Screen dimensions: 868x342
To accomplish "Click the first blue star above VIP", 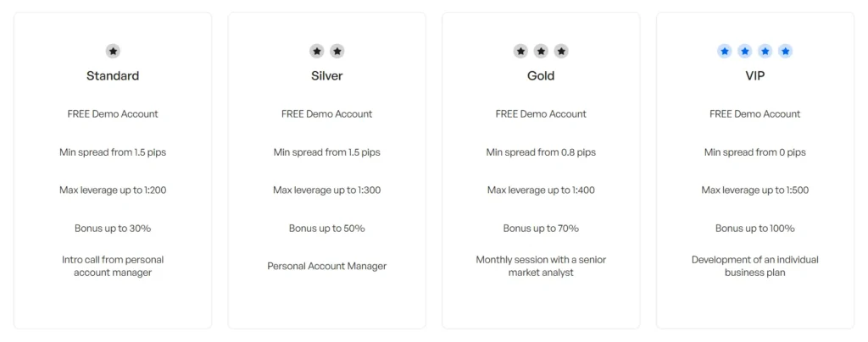I will 725,52.
